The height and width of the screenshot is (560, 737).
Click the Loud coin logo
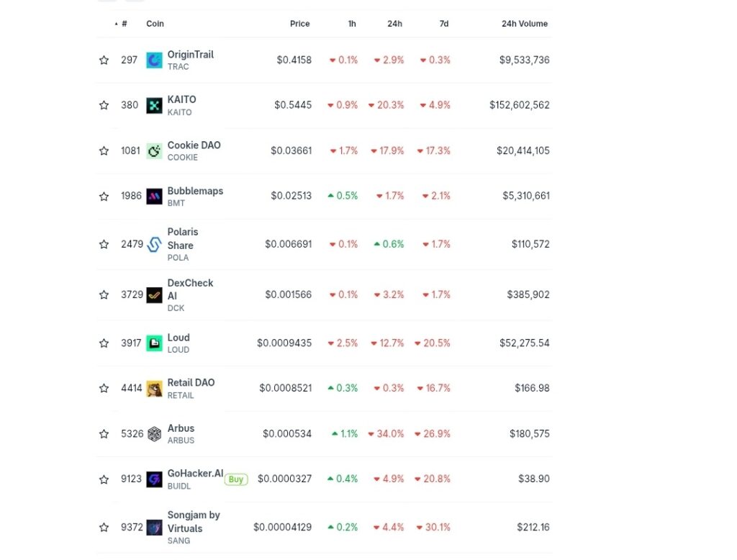tap(154, 343)
